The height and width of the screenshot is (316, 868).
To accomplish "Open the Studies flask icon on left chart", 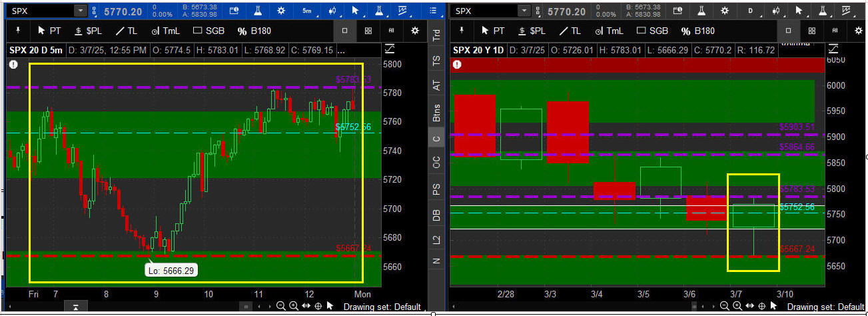I will (x=256, y=11).
